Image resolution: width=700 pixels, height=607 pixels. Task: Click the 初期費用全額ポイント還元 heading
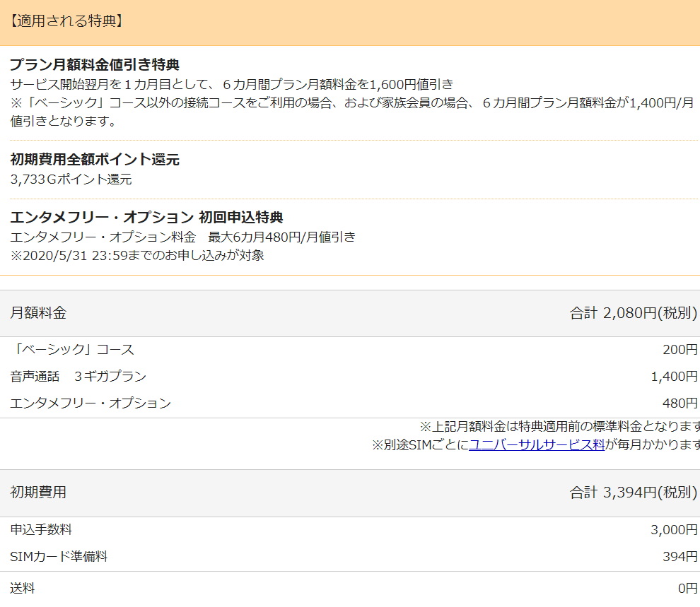(95, 159)
